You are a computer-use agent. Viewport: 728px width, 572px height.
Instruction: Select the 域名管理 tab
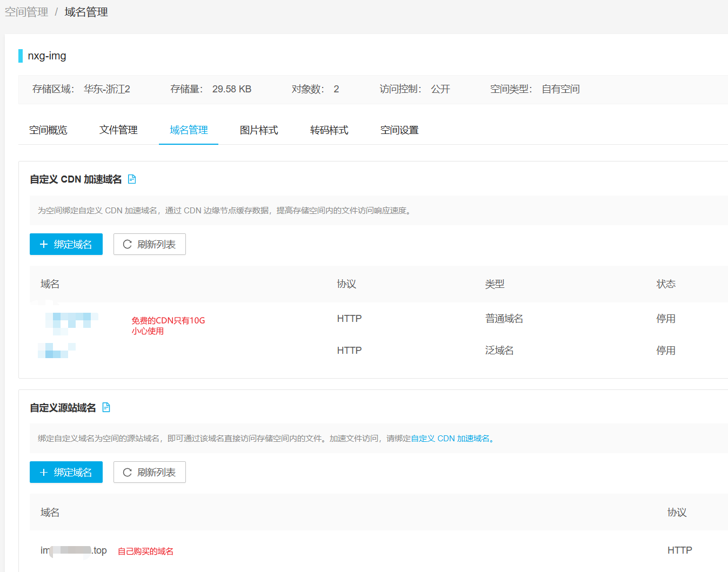[189, 130]
